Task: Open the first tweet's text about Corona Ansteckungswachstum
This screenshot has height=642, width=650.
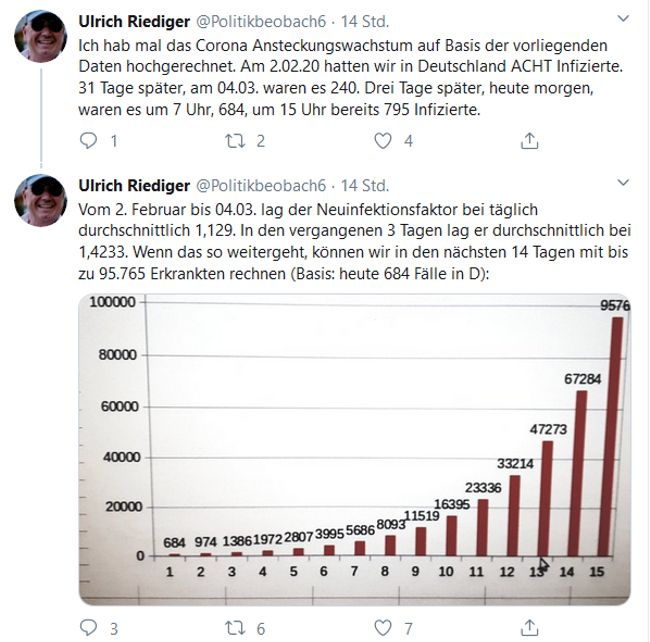Action: [351, 78]
